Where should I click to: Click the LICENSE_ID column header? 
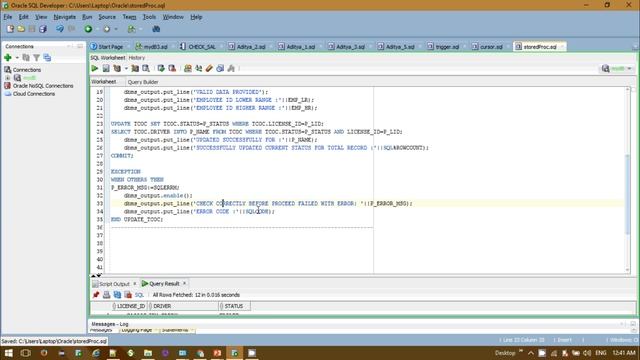[129, 306]
